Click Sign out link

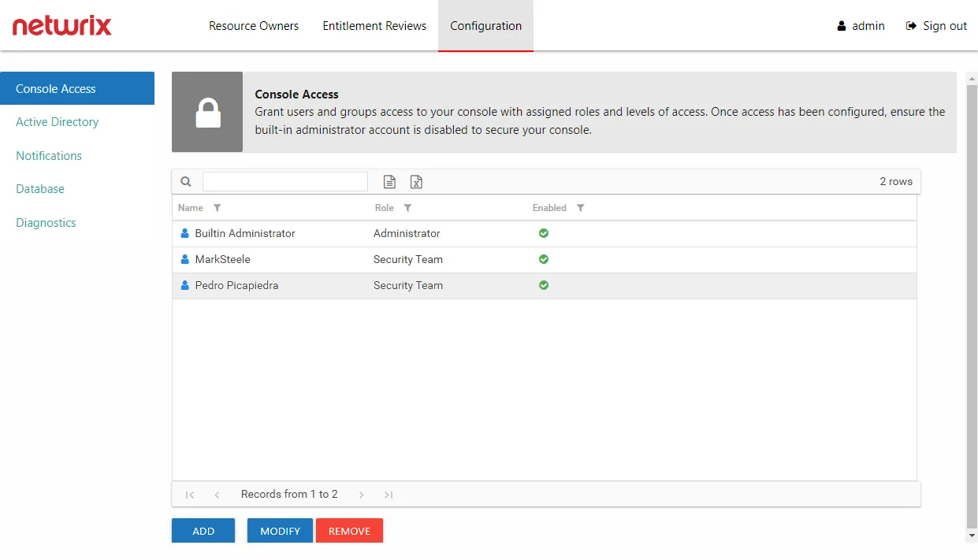pyautogui.click(x=945, y=26)
